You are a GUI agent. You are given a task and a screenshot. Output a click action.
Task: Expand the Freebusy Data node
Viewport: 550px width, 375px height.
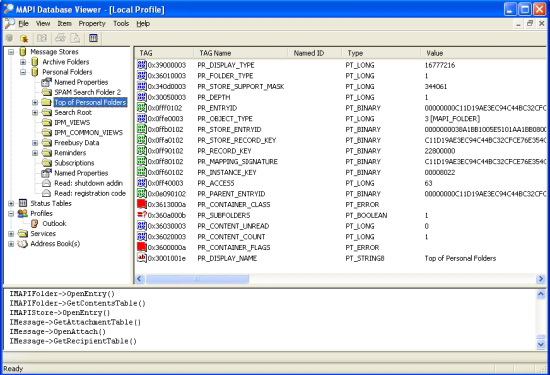click(35, 143)
